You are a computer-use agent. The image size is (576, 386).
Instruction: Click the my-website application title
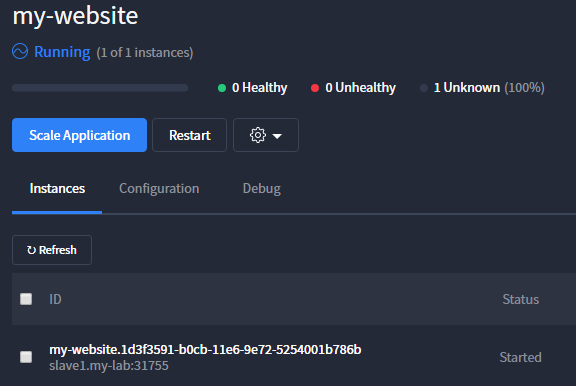[x=75, y=16]
